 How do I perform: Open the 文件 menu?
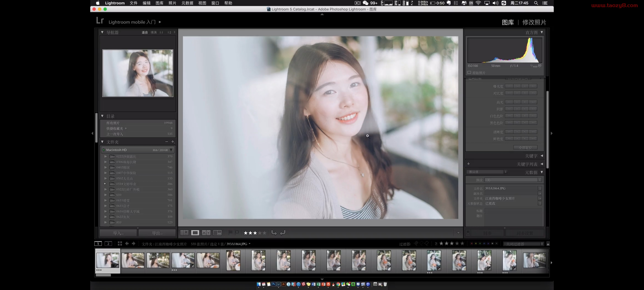tap(133, 3)
